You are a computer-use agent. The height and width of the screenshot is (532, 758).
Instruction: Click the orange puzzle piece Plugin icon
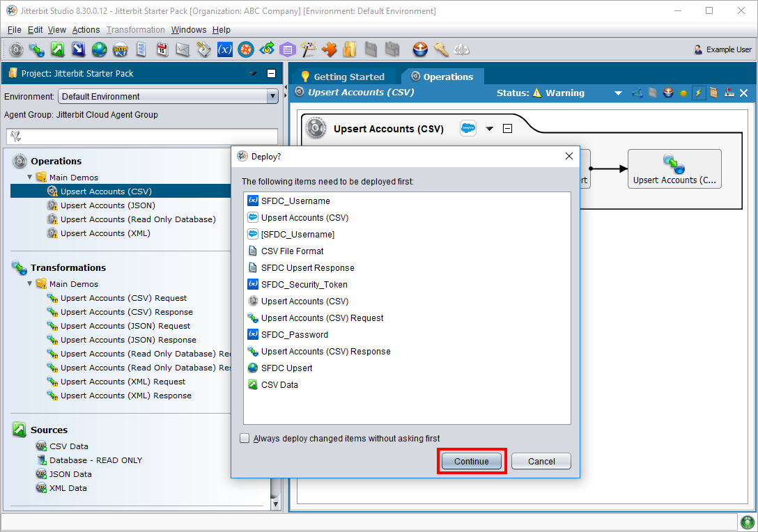tap(329, 49)
